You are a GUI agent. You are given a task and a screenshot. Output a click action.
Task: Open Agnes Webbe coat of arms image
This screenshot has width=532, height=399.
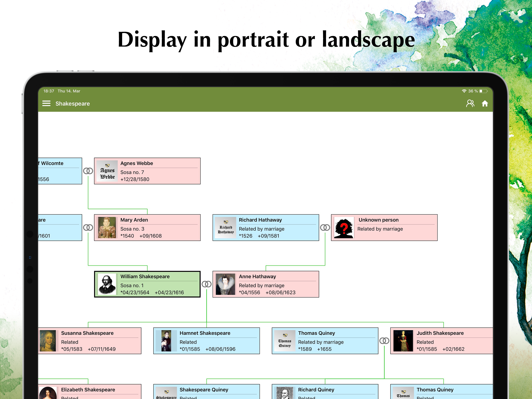coord(107,171)
